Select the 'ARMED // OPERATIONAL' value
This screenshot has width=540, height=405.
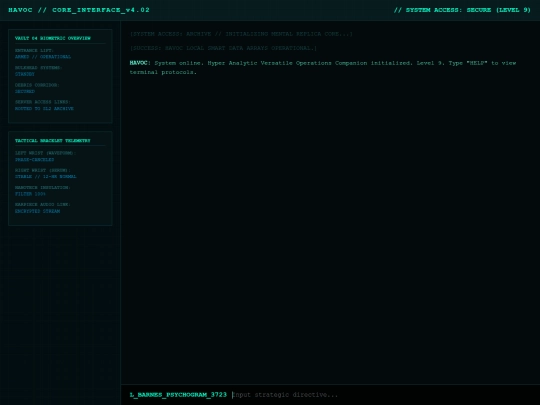(x=43, y=57)
